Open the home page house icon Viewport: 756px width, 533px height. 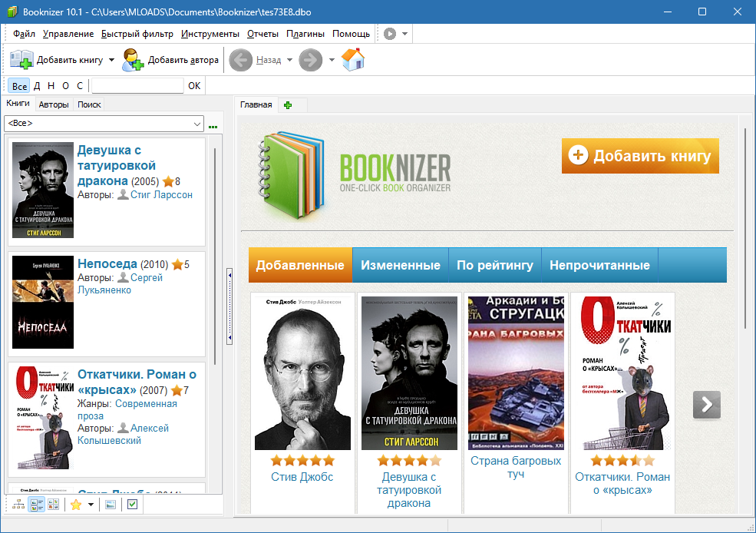(x=353, y=60)
